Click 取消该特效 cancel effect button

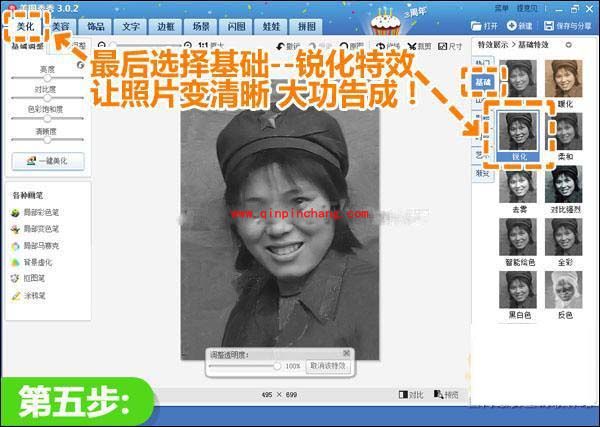(x=328, y=366)
